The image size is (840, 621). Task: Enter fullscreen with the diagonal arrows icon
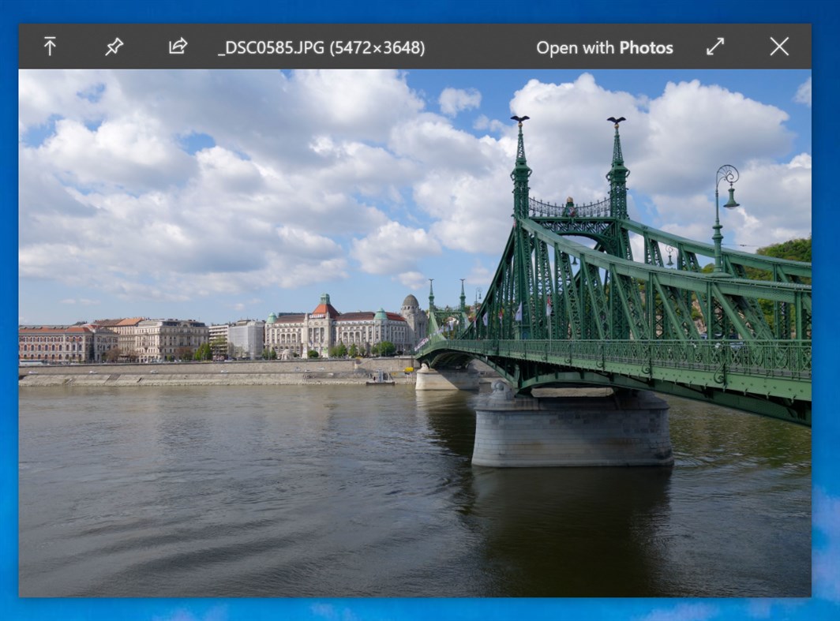(x=715, y=47)
